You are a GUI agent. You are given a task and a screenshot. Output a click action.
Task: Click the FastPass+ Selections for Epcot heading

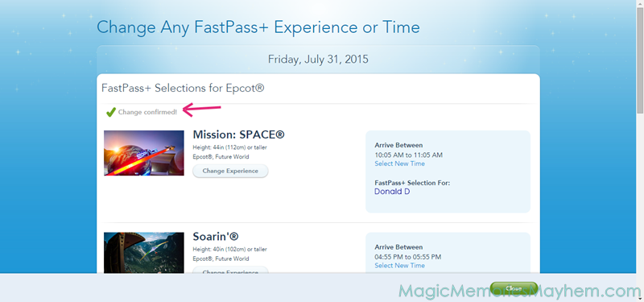pyautogui.click(x=183, y=89)
